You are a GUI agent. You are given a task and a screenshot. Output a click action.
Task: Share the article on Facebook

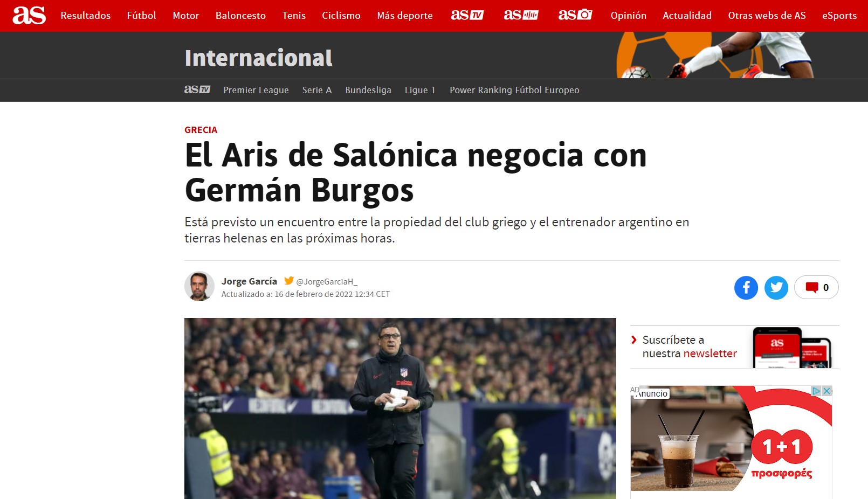[746, 288]
